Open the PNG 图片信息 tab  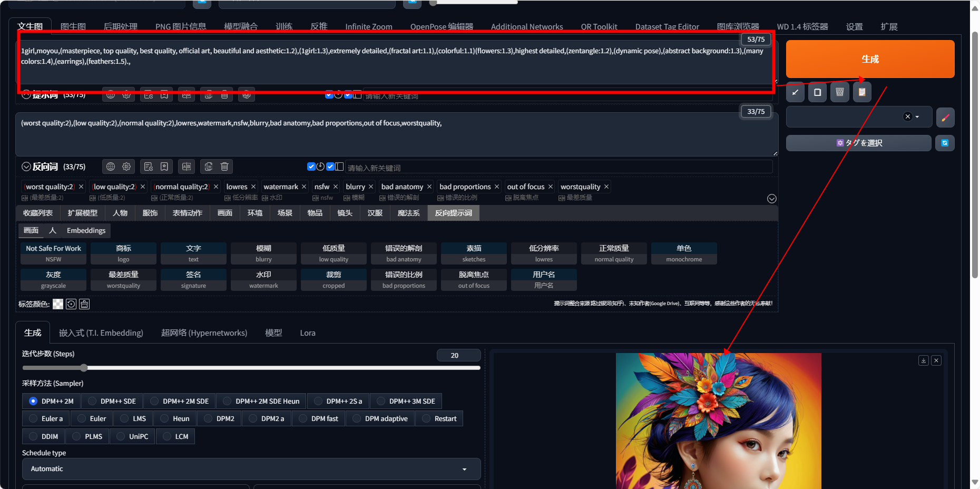[x=181, y=26]
